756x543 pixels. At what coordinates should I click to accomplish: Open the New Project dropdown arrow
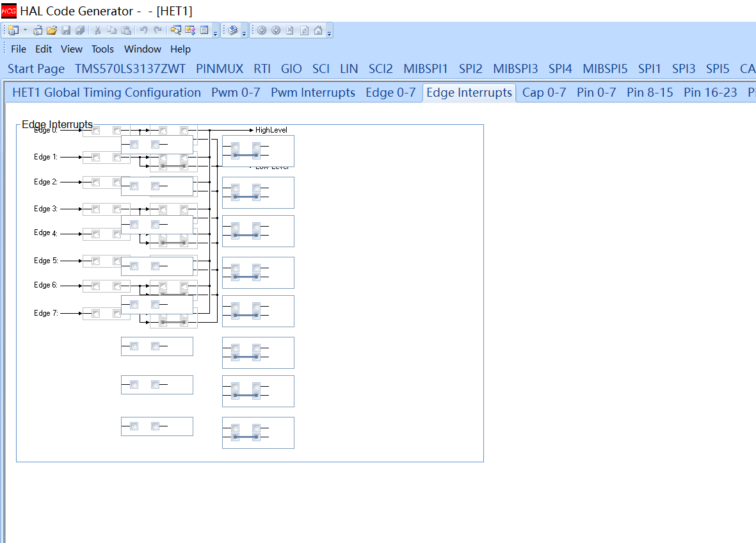[x=25, y=30]
